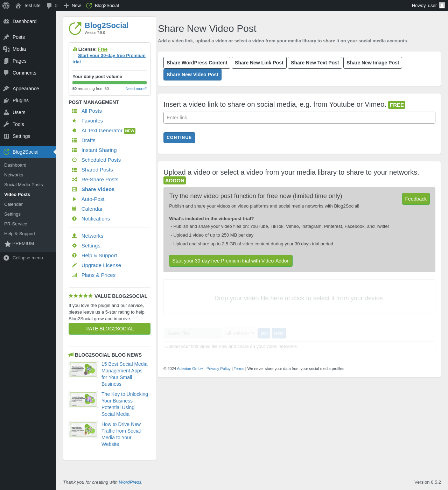
Task: Click the bar chart icon beside Plans & Prices
Action: tap(74, 275)
